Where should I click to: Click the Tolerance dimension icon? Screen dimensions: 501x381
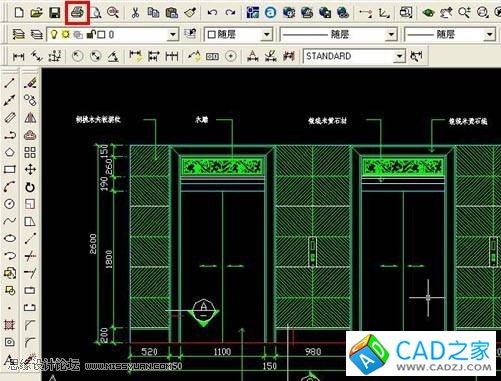[x=212, y=56]
